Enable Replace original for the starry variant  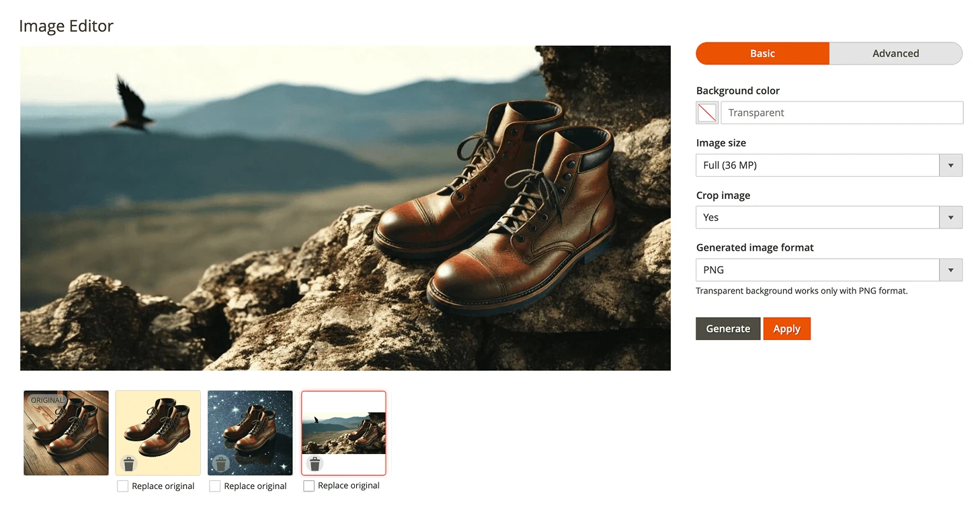214,486
